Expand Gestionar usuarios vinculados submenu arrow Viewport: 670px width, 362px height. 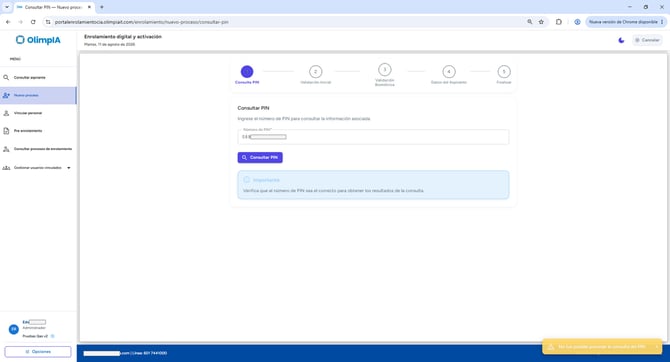coord(69,168)
